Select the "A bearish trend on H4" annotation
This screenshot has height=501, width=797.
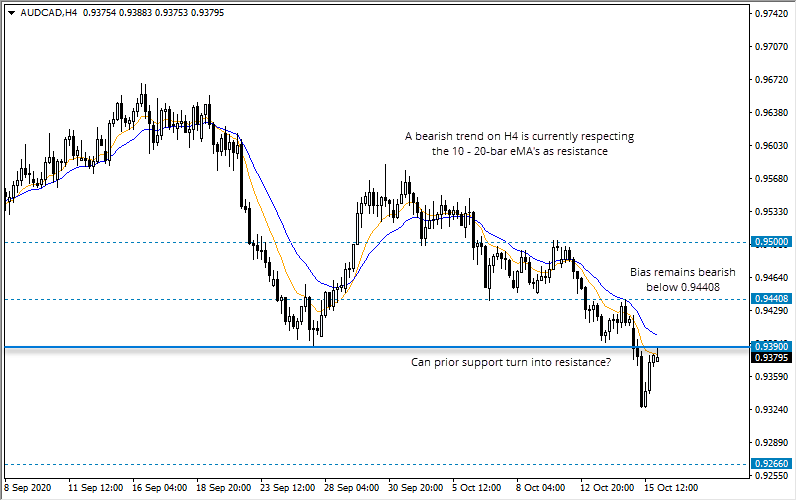click(519, 144)
